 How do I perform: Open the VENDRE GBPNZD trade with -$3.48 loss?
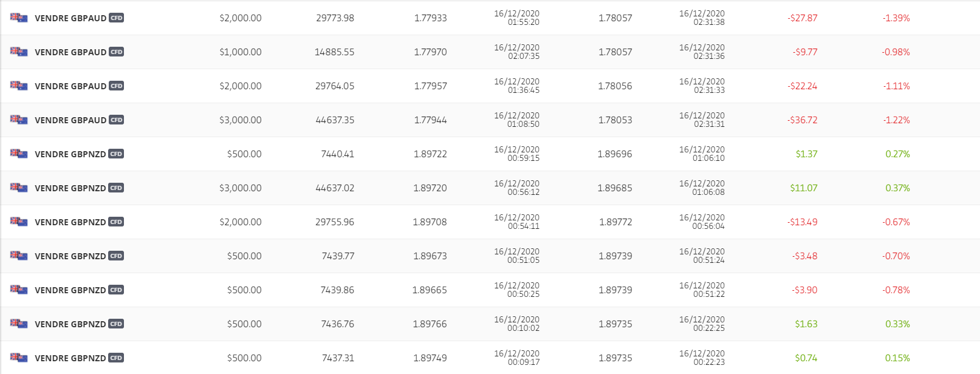[x=70, y=256]
